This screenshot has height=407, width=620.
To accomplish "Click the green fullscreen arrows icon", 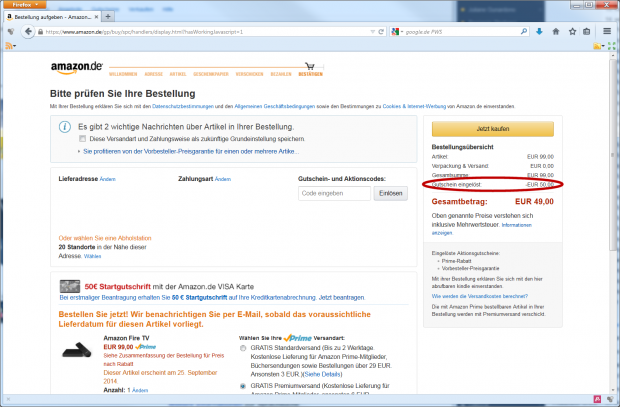I will [x=611, y=46].
